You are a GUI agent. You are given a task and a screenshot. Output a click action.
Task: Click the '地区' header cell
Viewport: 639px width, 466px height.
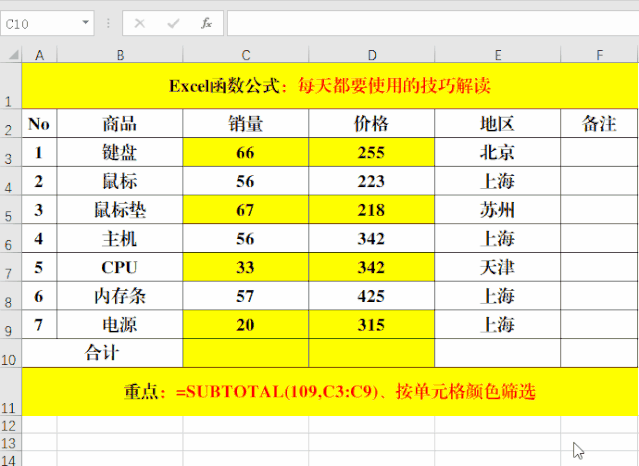click(x=498, y=123)
